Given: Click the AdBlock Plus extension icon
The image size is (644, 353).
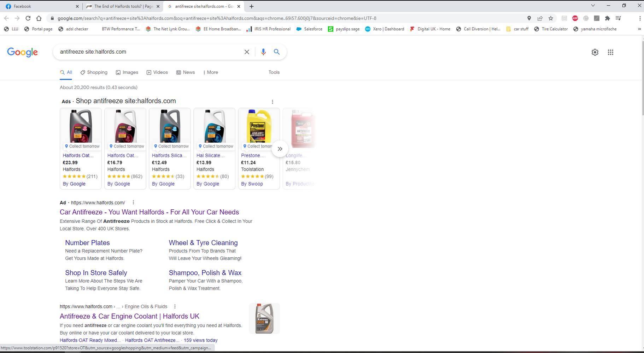Looking at the screenshot, I should click(575, 18).
